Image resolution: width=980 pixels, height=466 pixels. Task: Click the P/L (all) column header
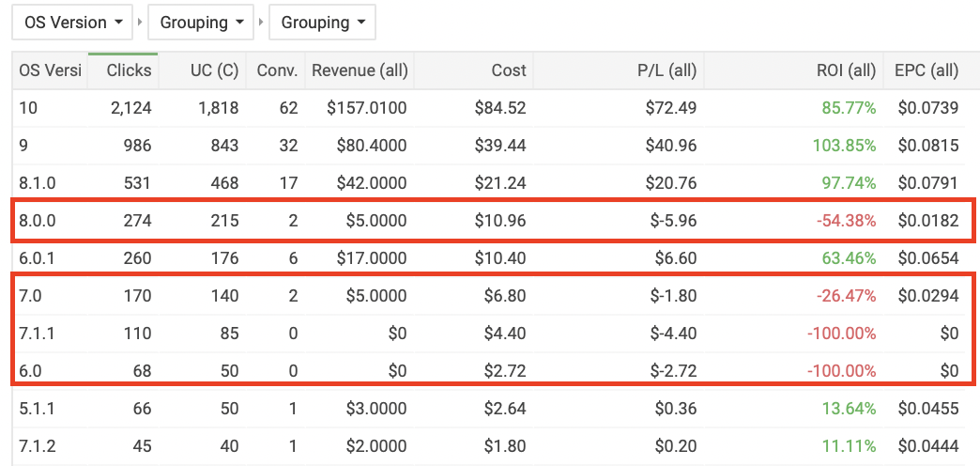click(618, 70)
